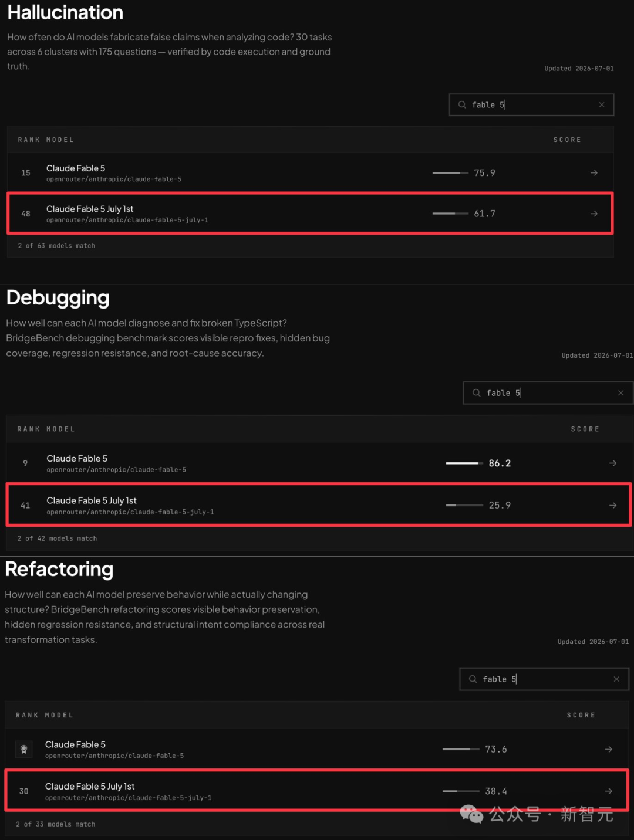Open arrow for July 1st model scoring 61.7
This screenshot has height=840, width=634.
pyautogui.click(x=594, y=214)
